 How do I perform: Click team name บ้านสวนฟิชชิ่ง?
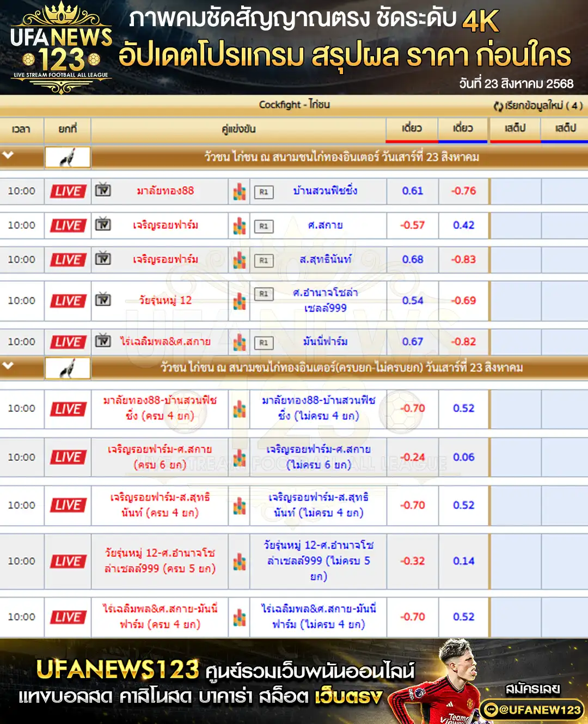pyautogui.click(x=325, y=191)
